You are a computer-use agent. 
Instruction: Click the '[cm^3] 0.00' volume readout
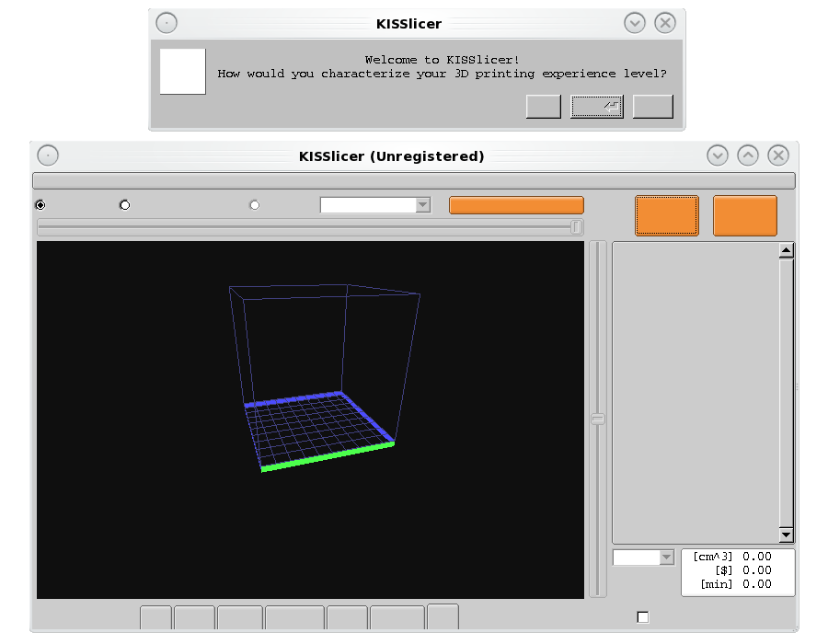732,557
